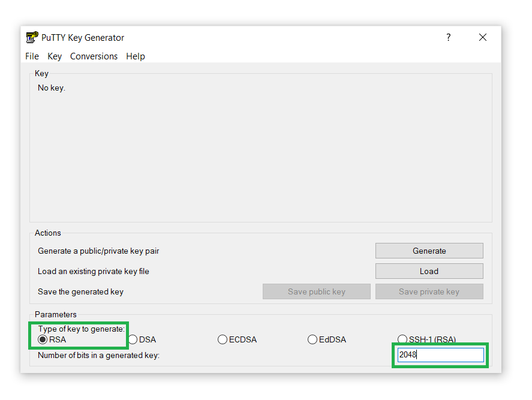
Task: Click the 'No key.' status text
Action: click(x=52, y=88)
